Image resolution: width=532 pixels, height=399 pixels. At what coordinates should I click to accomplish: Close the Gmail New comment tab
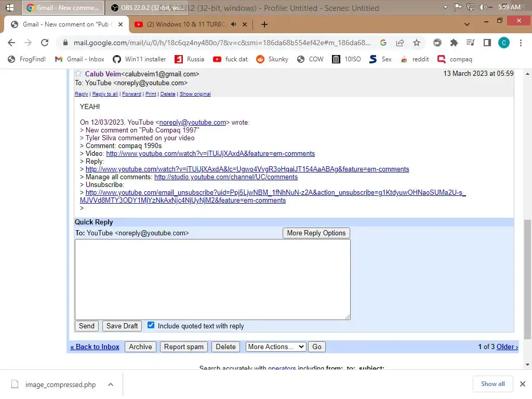121,24
